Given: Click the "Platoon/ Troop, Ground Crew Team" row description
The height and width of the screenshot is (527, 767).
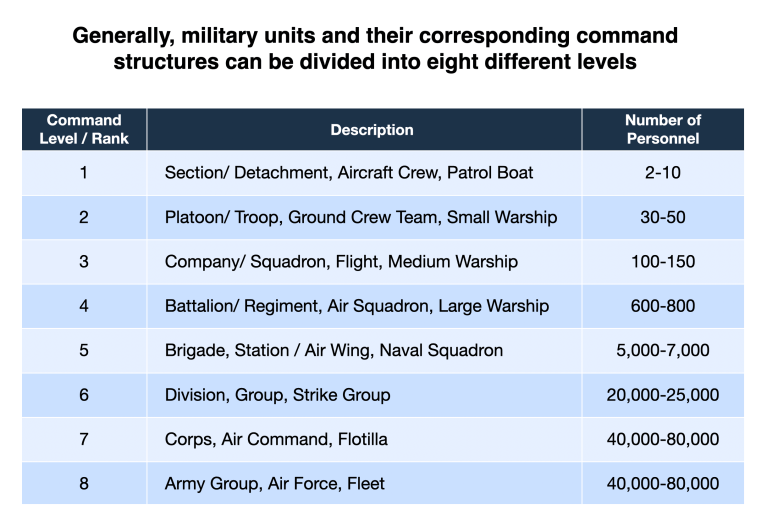Looking at the screenshot, I should 361,217.
